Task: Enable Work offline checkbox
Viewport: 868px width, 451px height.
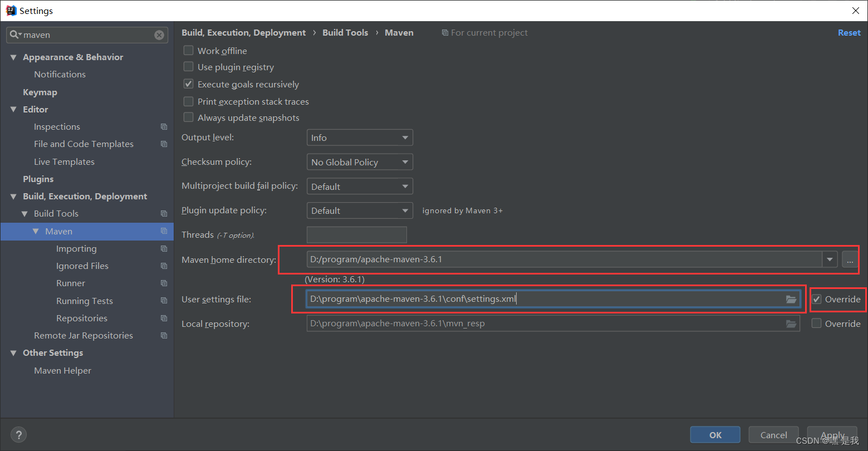Action: pyautogui.click(x=189, y=51)
